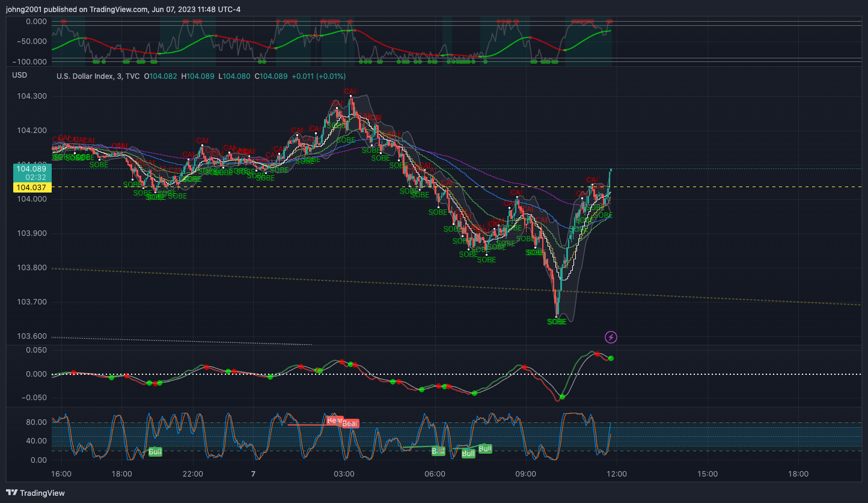Click the 22:00 time axis label
868x503 pixels.
(x=193, y=474)
